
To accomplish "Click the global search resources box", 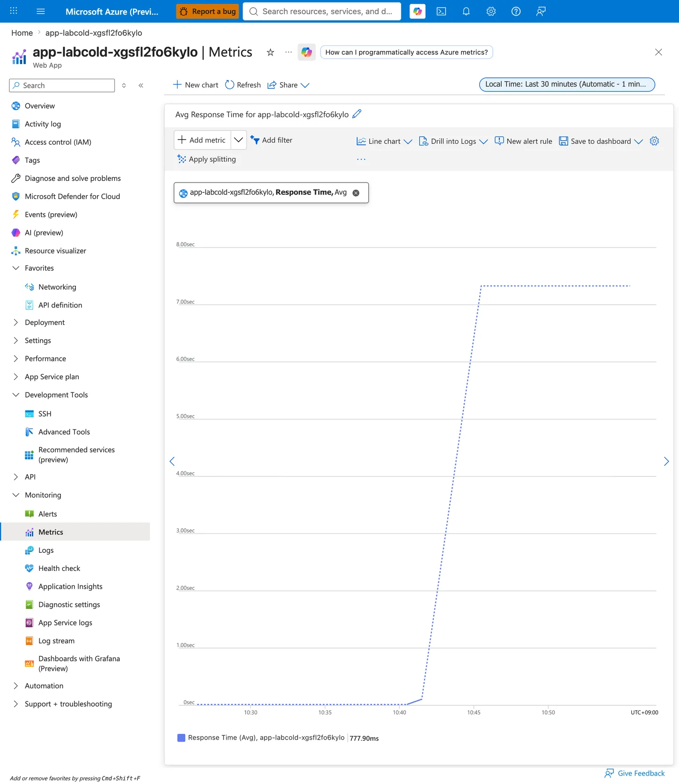I will click(x=322, y=11).
